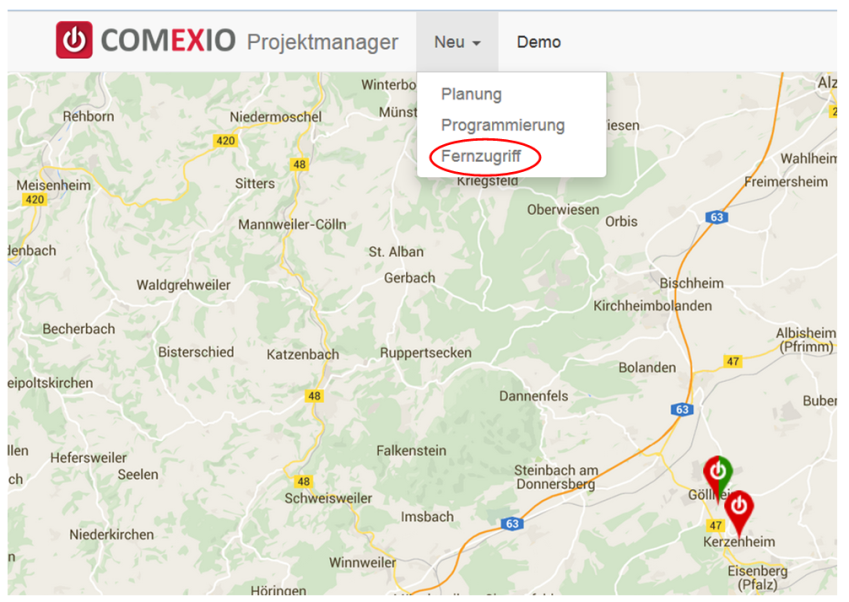Open the Demo navigation link
This screenshot has height=602, width=849.
(x=539, y=42)
